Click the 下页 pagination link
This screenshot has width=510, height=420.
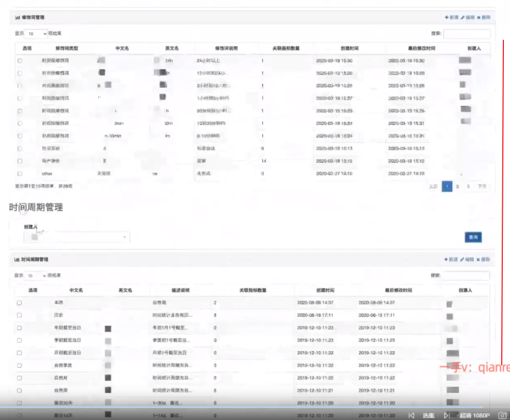click(x=482, y=186)
